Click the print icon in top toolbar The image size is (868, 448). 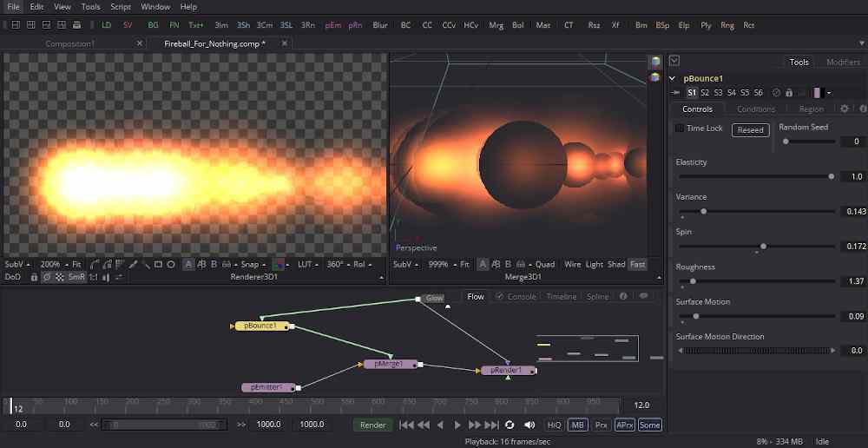tap(76, 25)
